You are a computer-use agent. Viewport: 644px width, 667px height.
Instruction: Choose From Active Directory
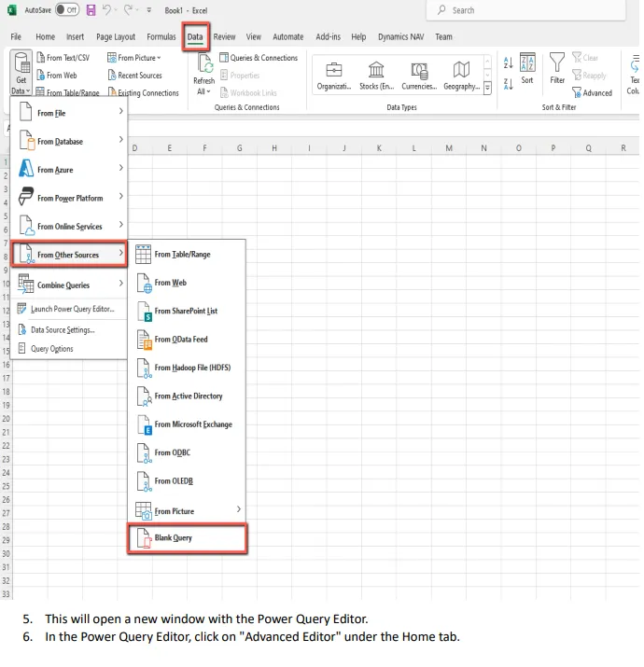[187, 396]
